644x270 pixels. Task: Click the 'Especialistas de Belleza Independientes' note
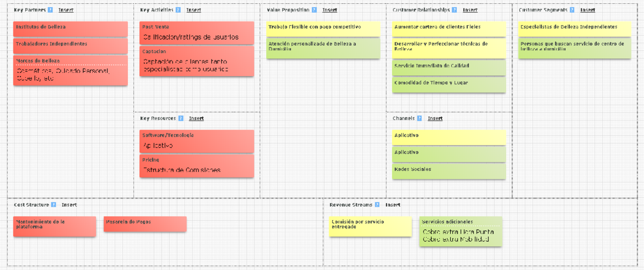tap(575, 29)
